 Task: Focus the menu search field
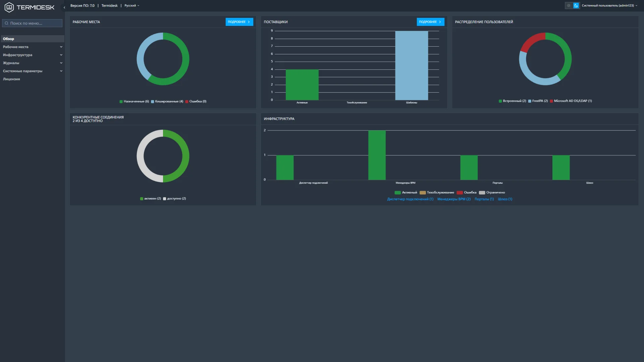[x=32, y=23]
